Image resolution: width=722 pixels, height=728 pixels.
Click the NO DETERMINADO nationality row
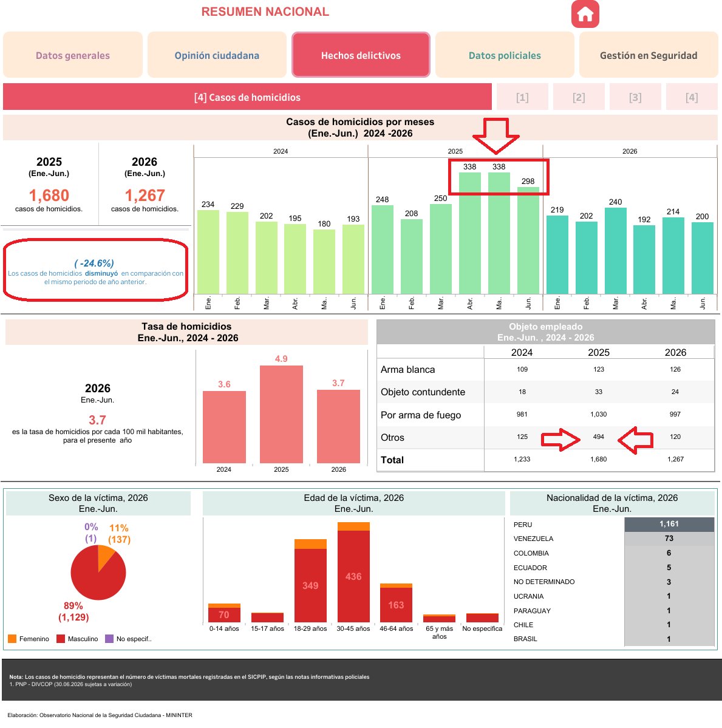pyautogui.click(x=613, y=582)
